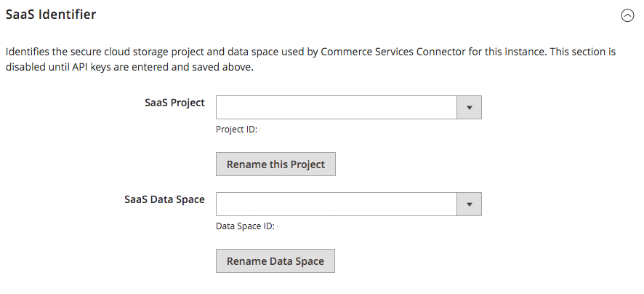The image size is (644, 294).
Task: Select the triangle icon in the SaaS Project combo
Action: point(469,107)
